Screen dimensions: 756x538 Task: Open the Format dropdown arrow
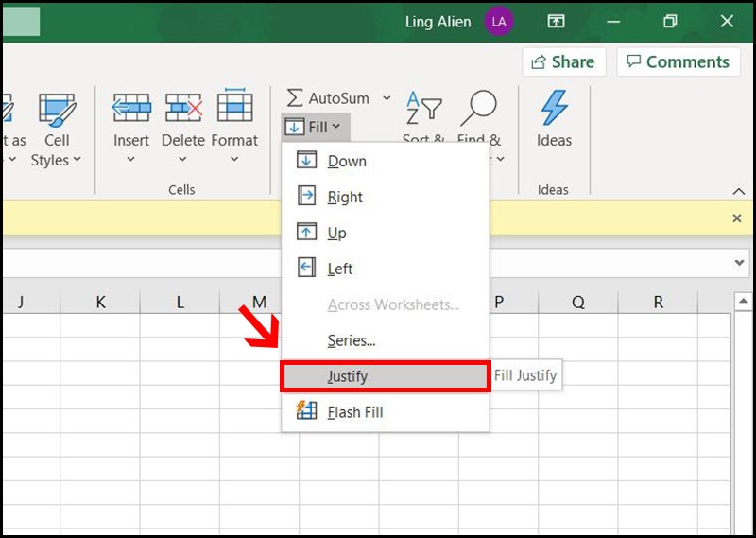point(234,159)
